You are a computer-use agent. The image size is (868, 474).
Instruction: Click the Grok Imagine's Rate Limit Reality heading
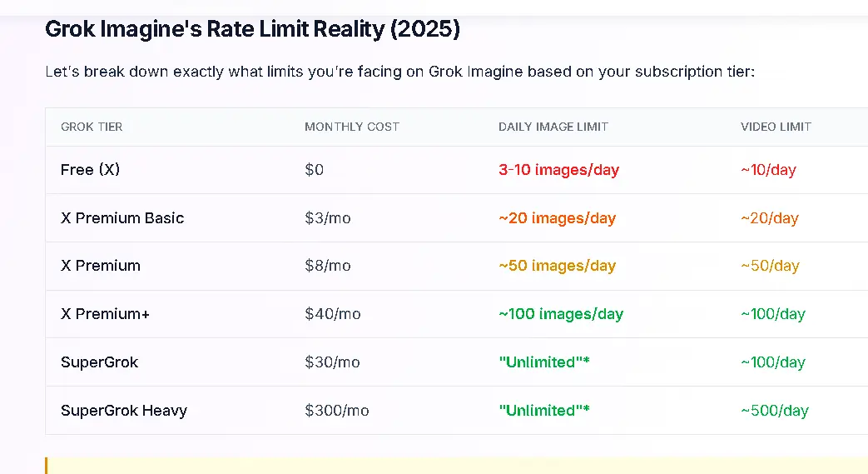point(252,29)
